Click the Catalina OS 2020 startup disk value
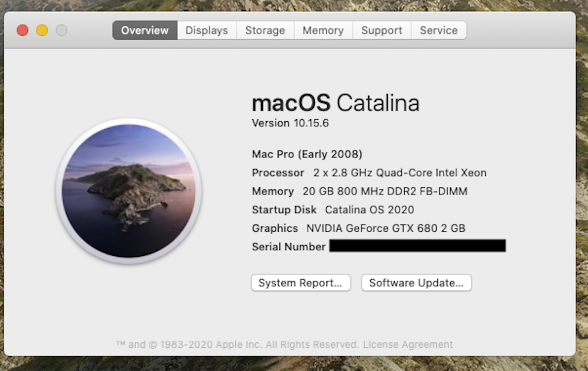 click(x=370, y=209)
